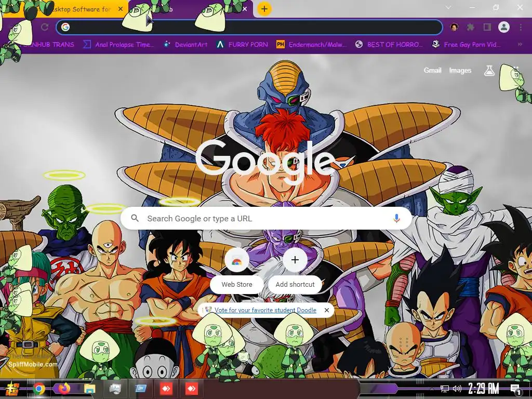Close the 'Desktop Software for' tab

(121, 9)
